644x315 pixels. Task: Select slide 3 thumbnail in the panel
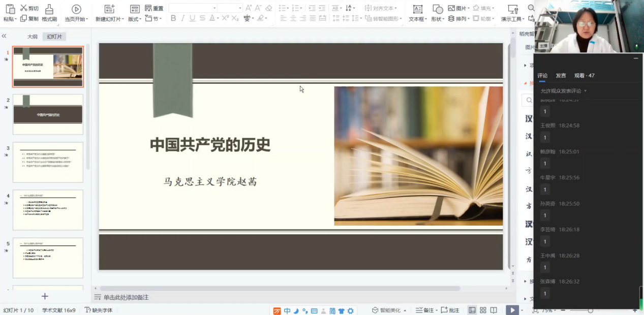48,162
